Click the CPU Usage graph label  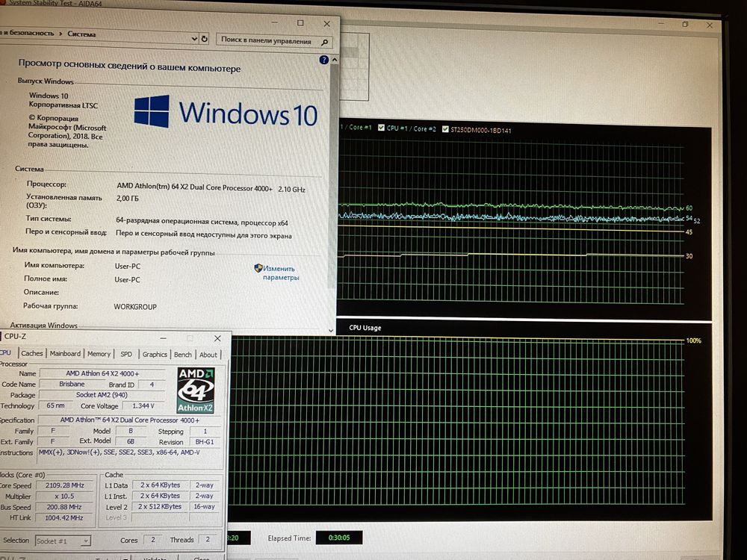click(x=365, y=328)
